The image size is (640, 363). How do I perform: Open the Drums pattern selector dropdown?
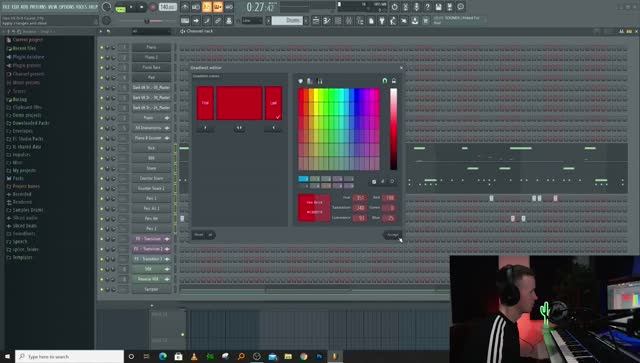click(x=288, y=20)
